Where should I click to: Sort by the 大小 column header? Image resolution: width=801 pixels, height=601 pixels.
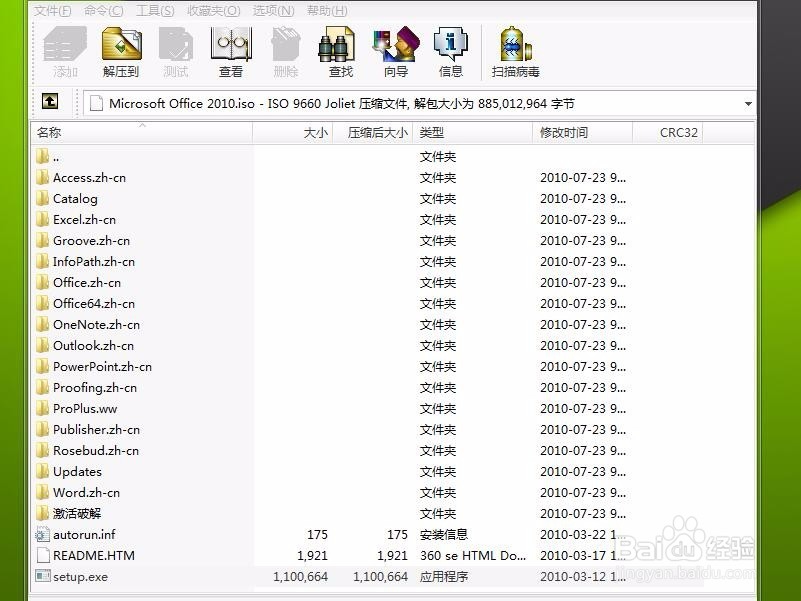pyautogui.click(x=293, y=132)
